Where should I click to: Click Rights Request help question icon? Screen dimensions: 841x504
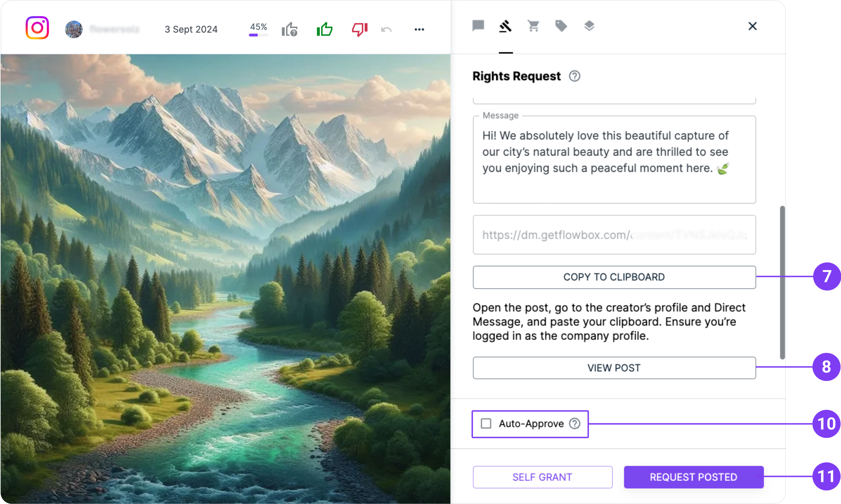click(575, 76)
